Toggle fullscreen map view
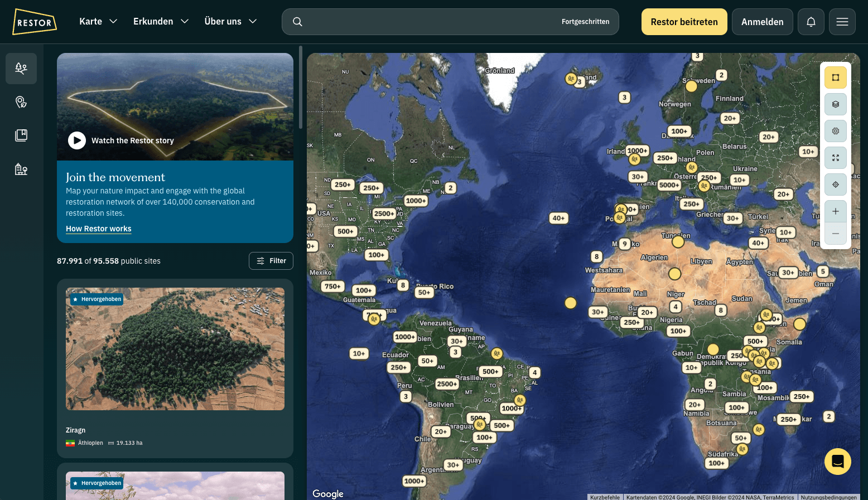The width and height of the screenshot is (868, 500). [x=836, y=158]
